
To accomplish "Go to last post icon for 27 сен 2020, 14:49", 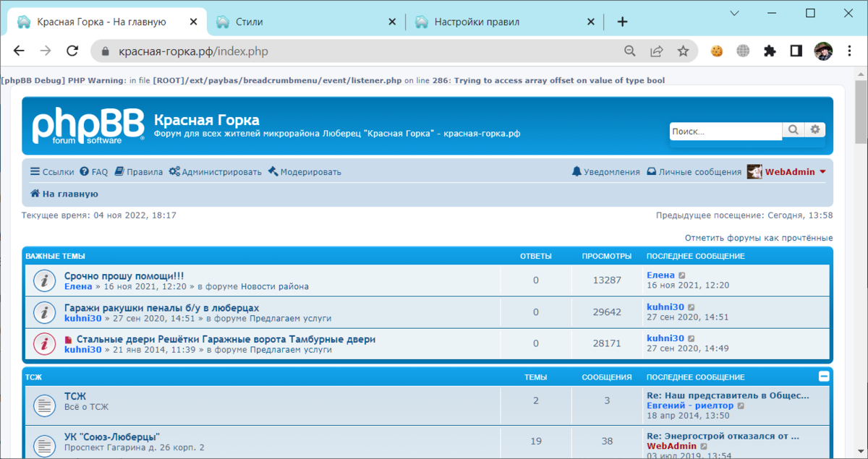I will tap(692, 338).
